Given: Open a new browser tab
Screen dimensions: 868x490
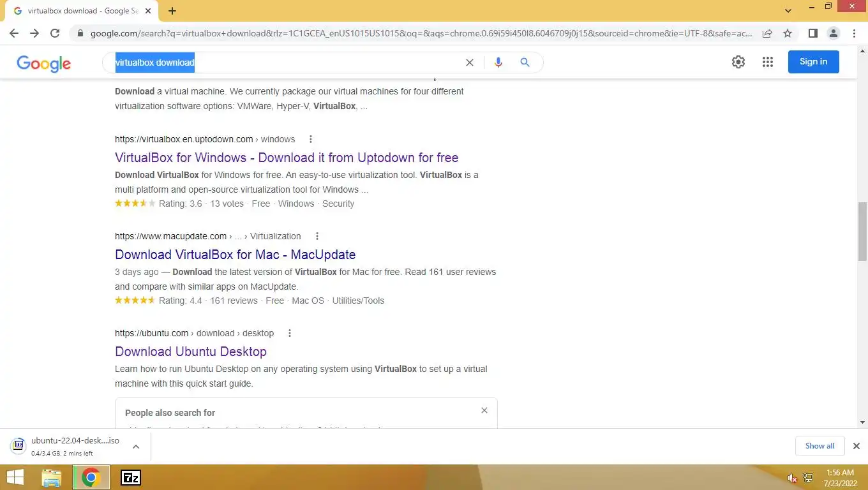Looking at the screenshot, I should 172,11.
